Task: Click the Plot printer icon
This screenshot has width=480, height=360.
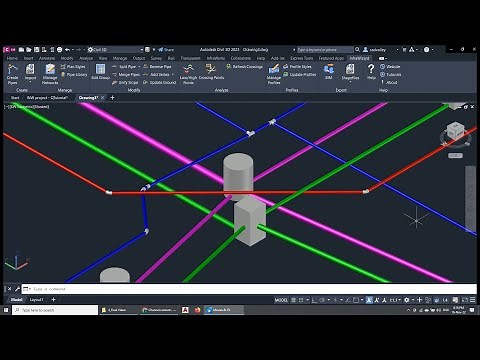Action: (x=60, y=50)
